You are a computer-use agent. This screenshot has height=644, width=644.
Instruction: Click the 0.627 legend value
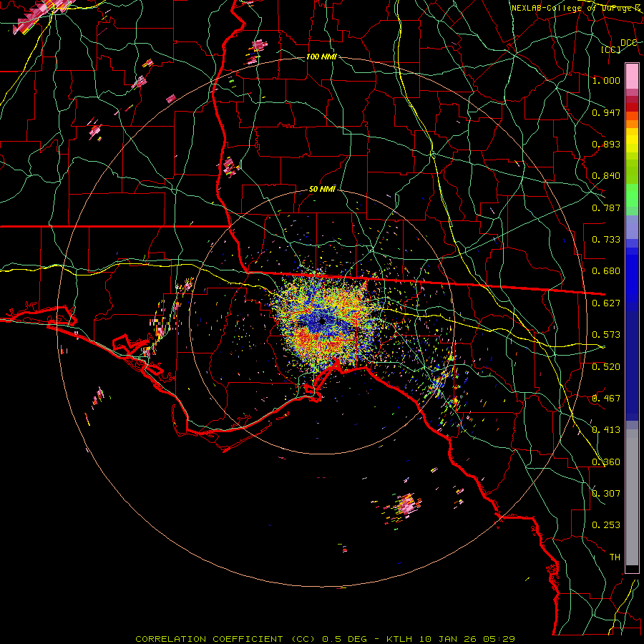(606, 303)
